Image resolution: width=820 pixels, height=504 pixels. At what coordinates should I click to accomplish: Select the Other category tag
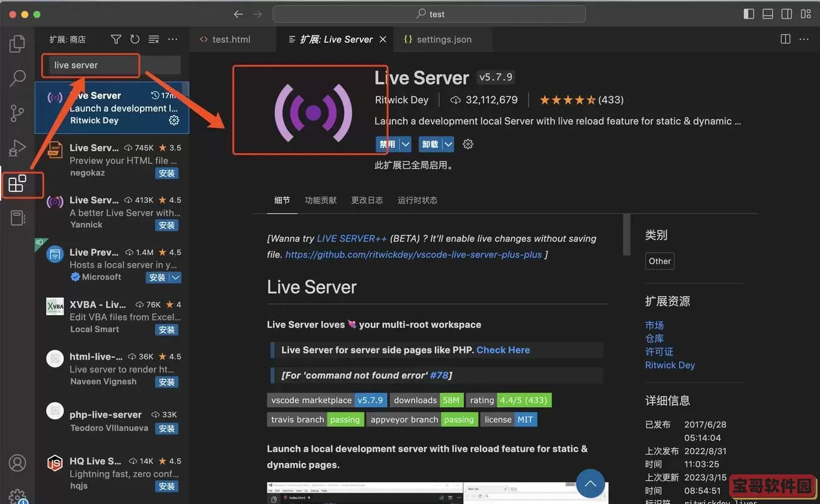(x=660, y=261)
